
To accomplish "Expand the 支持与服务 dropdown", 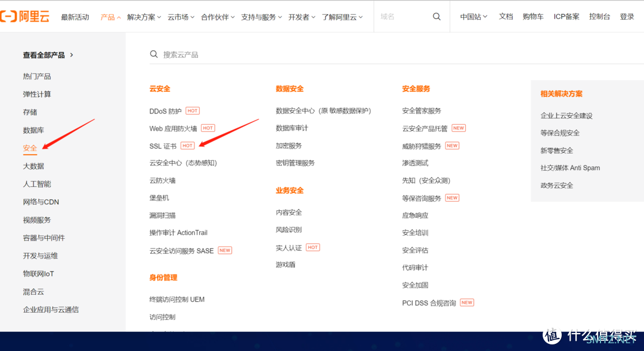I will (x=261, y=17).
